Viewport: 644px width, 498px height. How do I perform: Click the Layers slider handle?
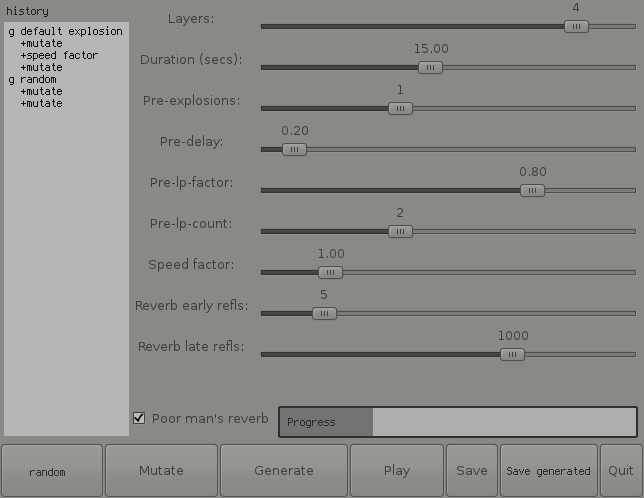(576, 26)
